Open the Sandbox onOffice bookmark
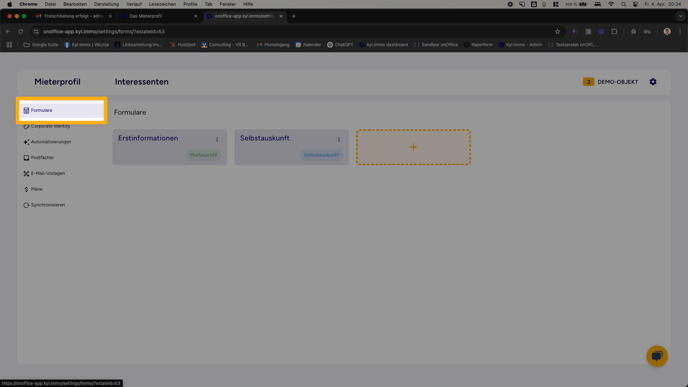The height and width of the screenshot is (387, 688). pyautogui.click(x=436, y=45)
